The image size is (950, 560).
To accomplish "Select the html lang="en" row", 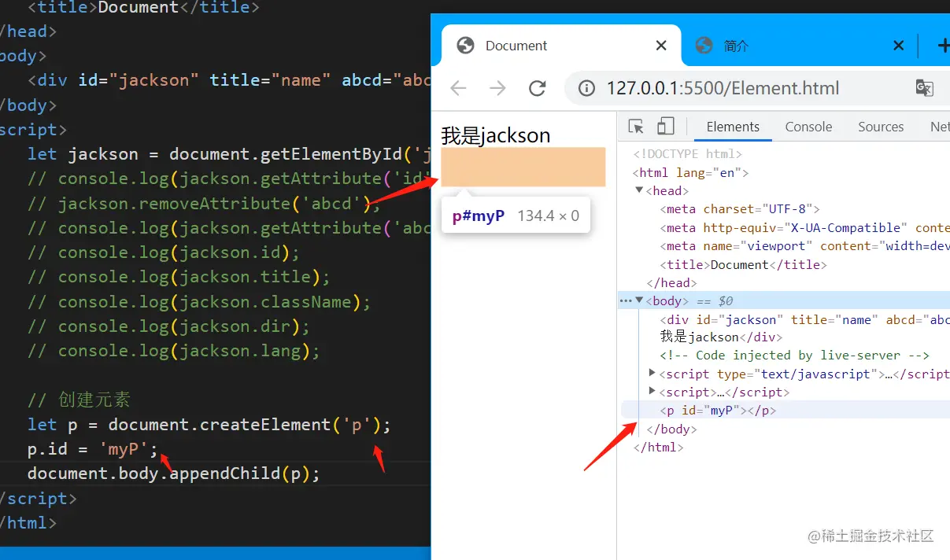I will click(690, 172).
